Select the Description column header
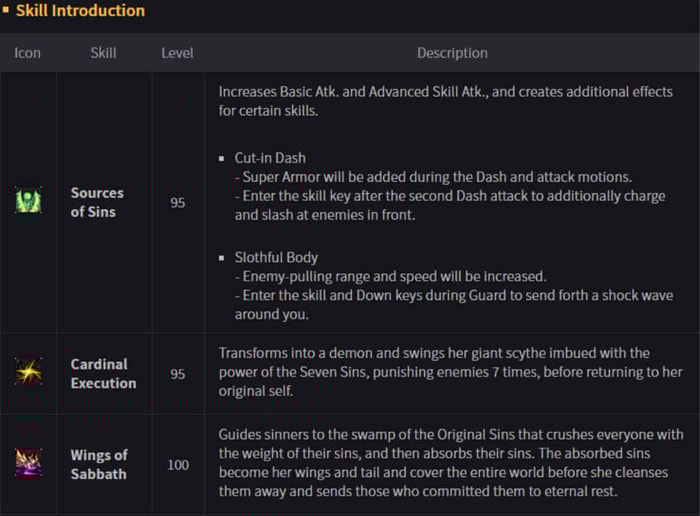The image size is (700, 516). point(452,53)
